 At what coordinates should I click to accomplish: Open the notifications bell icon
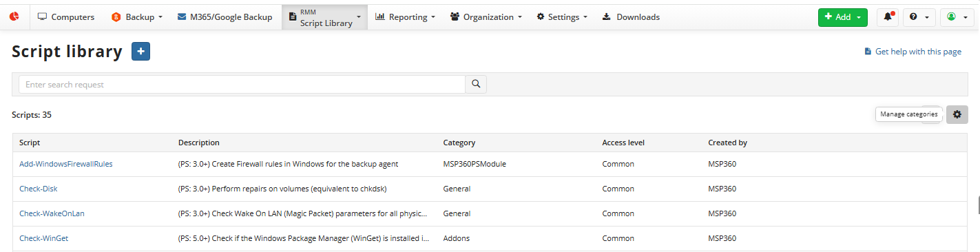[x=888, y=17]
